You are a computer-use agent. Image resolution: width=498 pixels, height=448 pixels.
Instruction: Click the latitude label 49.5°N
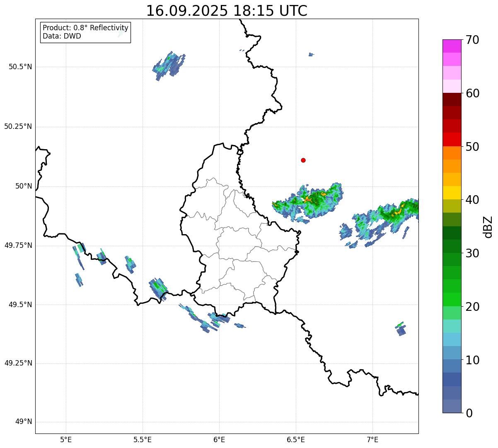pyautogui.click(x=20, y=305)
